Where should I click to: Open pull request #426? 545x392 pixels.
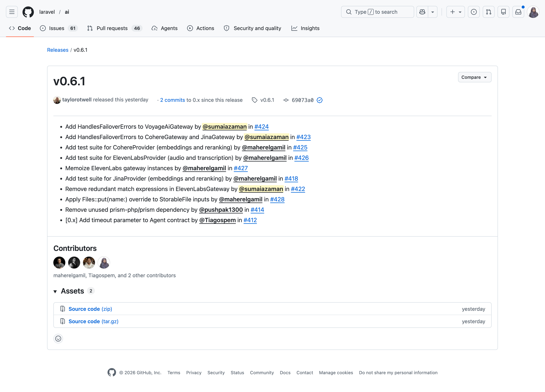pos(301,158)
